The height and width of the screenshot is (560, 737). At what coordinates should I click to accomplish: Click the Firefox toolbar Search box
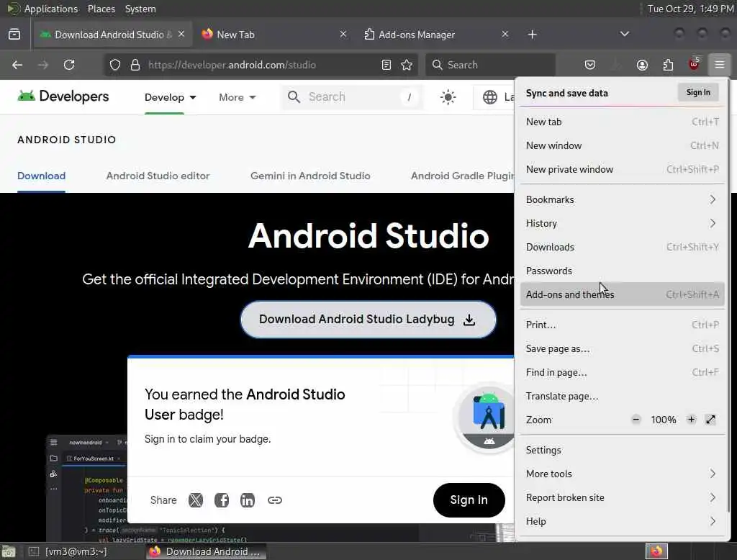[x=490, y=65]
